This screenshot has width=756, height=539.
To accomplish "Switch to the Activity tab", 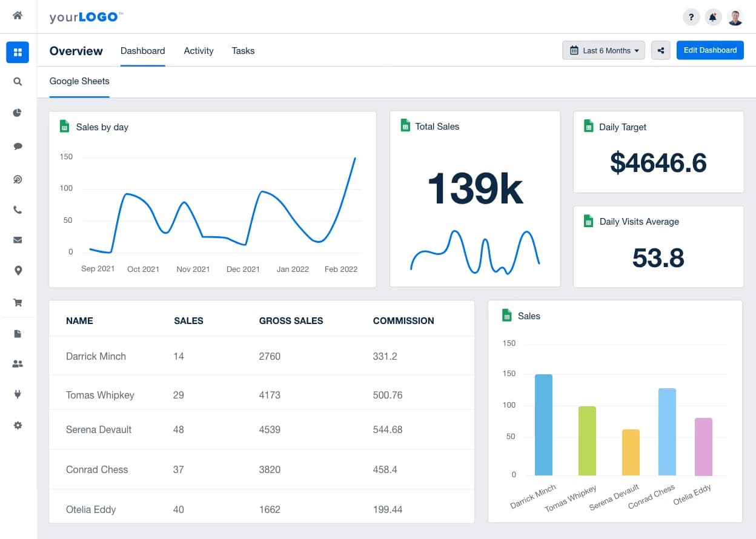I will click(199, 51).
